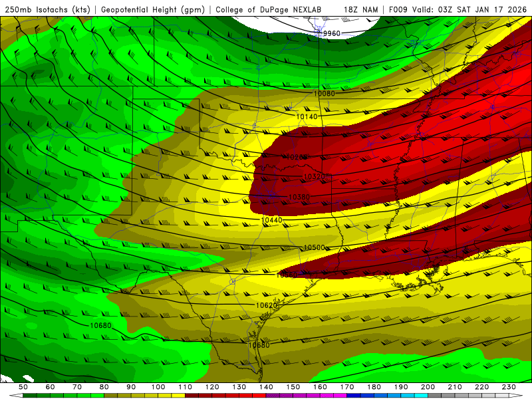Screen dimensions: 532x399
Task: Click the 120 kts legend value
Action: point(212,387)
